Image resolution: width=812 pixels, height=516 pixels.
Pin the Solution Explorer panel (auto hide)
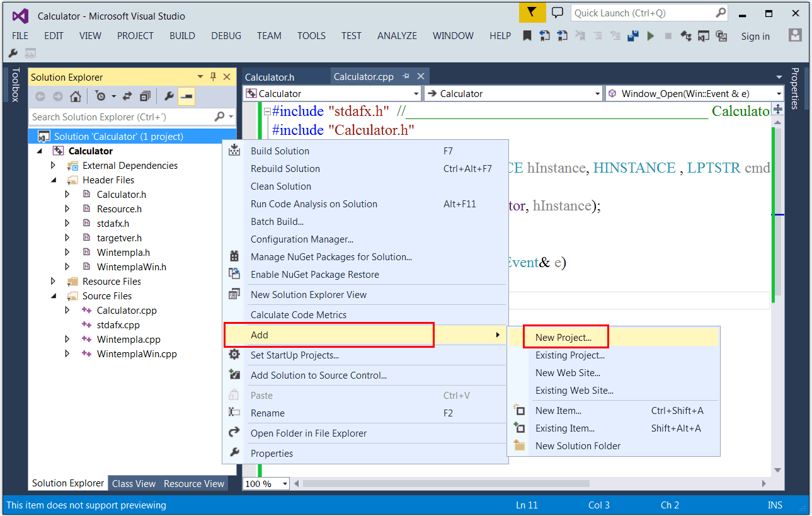click(x=214, y=77)
